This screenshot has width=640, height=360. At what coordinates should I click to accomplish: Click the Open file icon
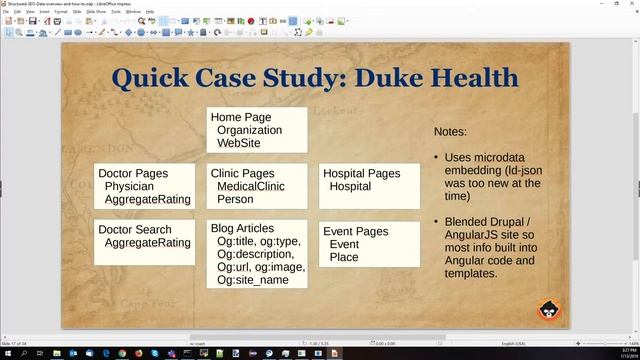(20, 21)
